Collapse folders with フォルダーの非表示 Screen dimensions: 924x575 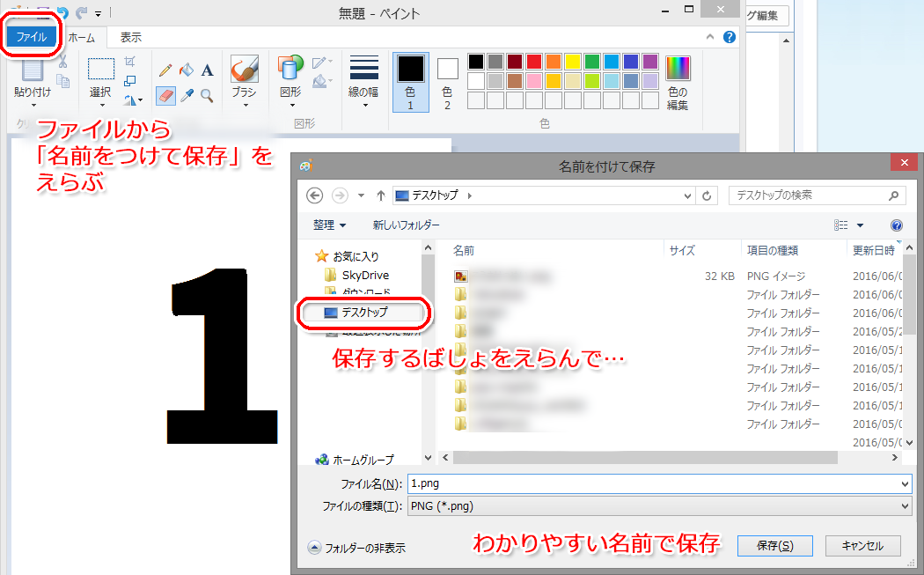pos(356,548)
